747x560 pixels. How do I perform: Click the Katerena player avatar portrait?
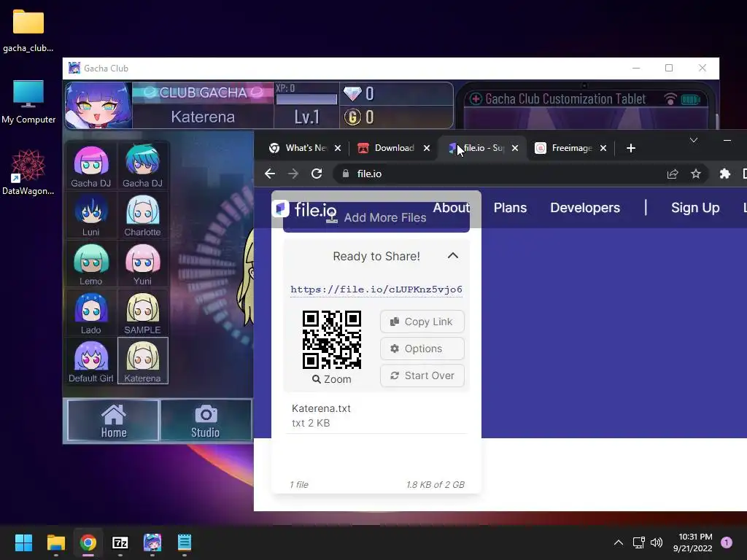click(98, 105)
